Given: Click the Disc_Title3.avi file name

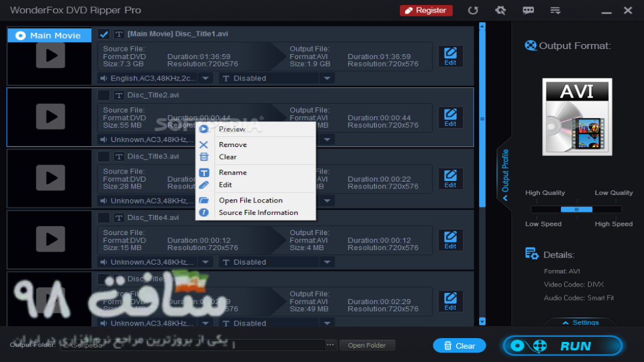Looking at the screenshot, I should point(153,156).
